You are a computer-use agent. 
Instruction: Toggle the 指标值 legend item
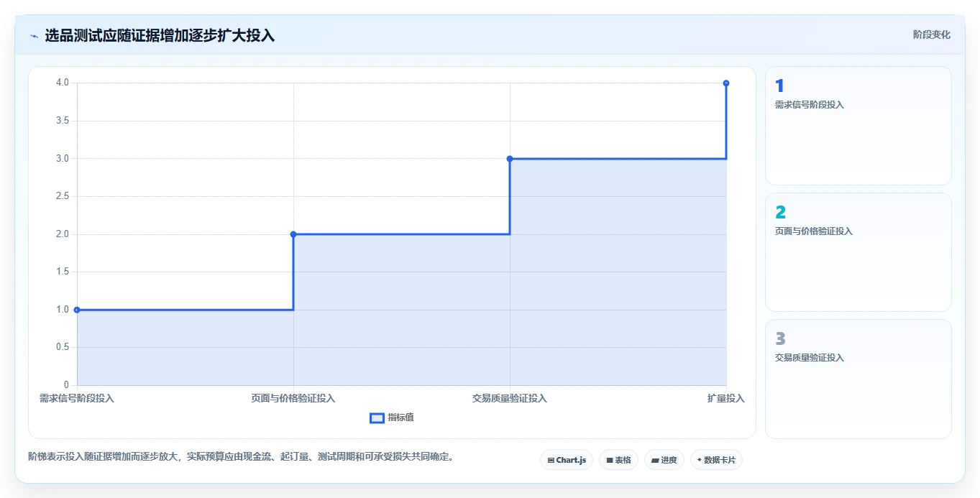tap(392, 418)
